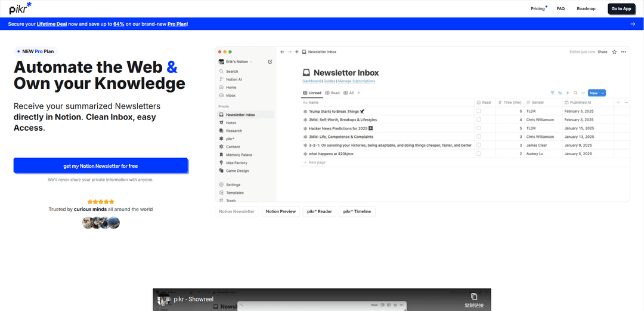Open Idea Factory page in the sidebar

click(x=236, y=163)
